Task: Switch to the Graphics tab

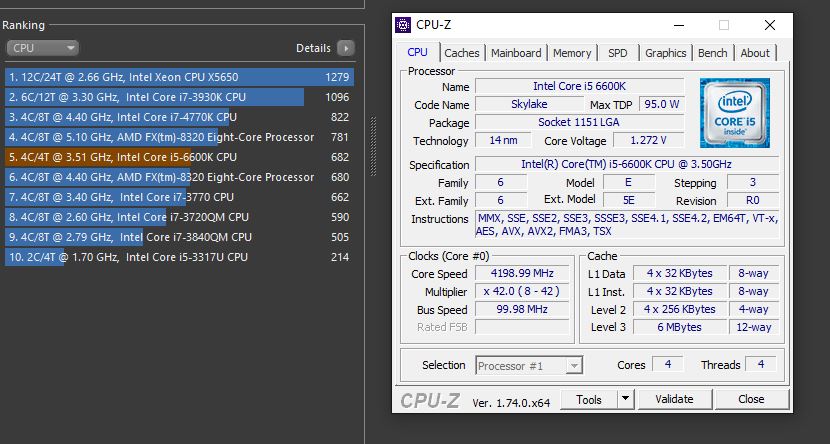Action: (665, 53)
